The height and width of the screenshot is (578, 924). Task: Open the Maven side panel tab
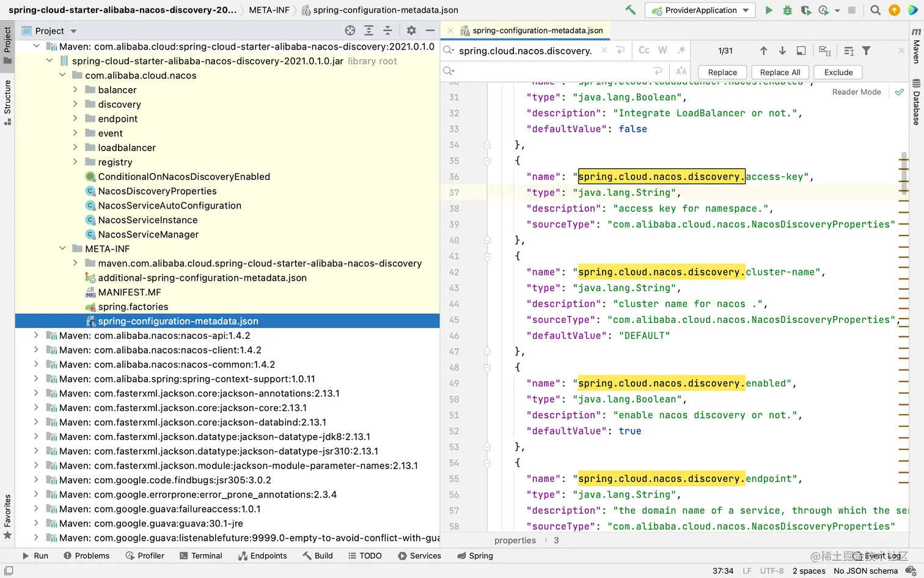point(916,46)
